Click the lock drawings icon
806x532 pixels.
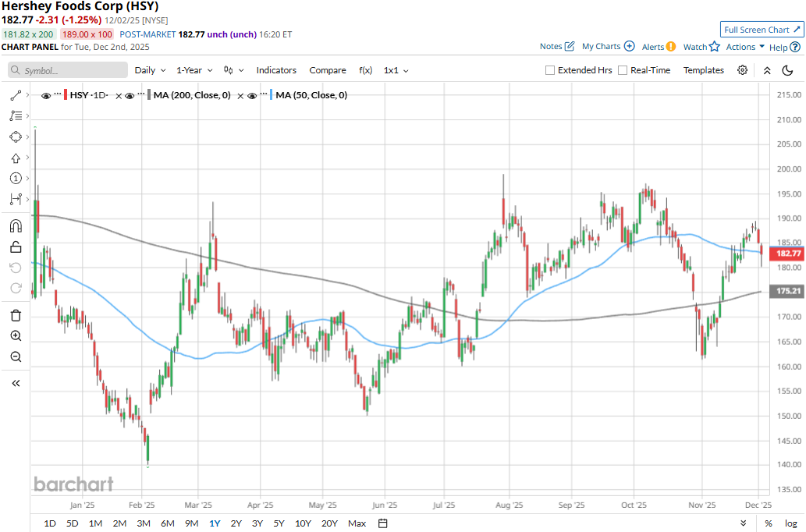16,247
